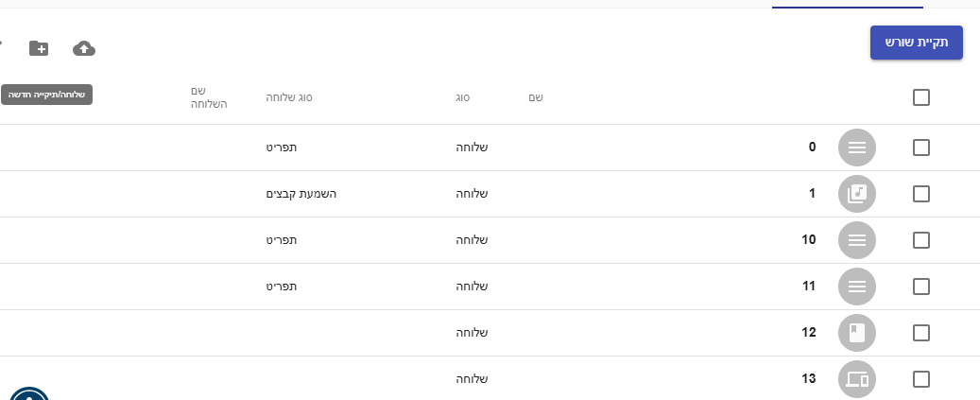Select the checkbox for extension 12
Image resolution: width=980 pixels, height=400 pixels.
click(921, 333)
